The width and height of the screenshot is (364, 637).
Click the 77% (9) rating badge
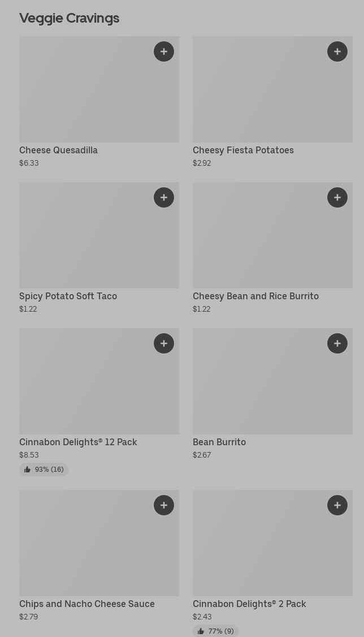tap(216, 631)
